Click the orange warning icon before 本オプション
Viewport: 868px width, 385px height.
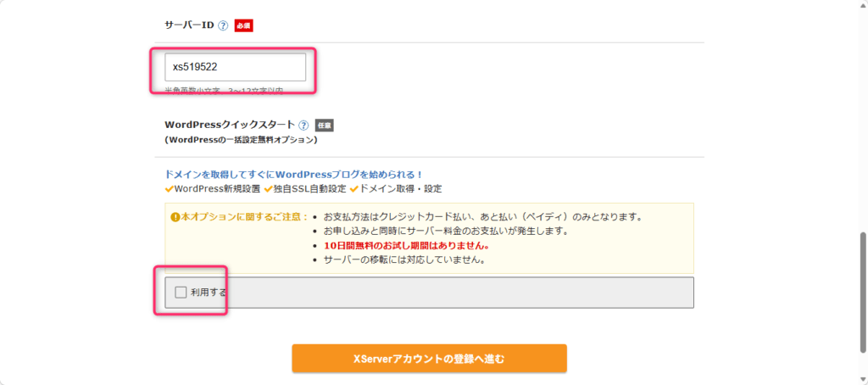click(x=175, y=216)
